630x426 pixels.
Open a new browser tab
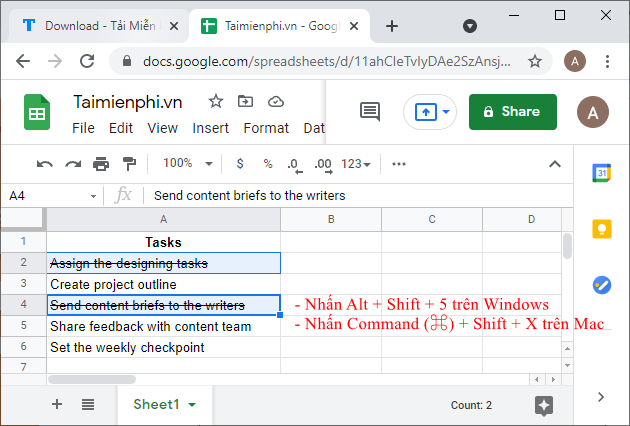392,26
